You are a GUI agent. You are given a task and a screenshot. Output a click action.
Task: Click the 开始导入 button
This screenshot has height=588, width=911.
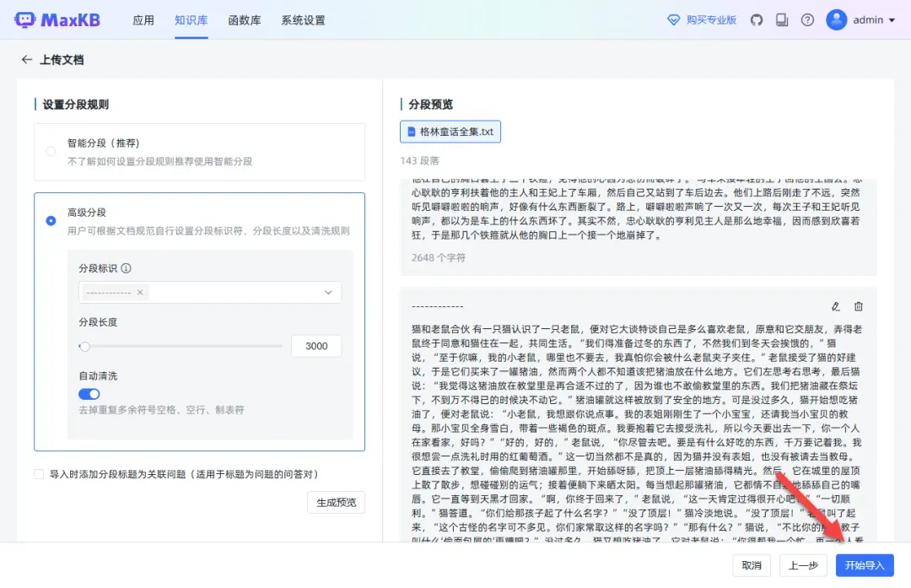pyautogui.click(x=865, y=565)
